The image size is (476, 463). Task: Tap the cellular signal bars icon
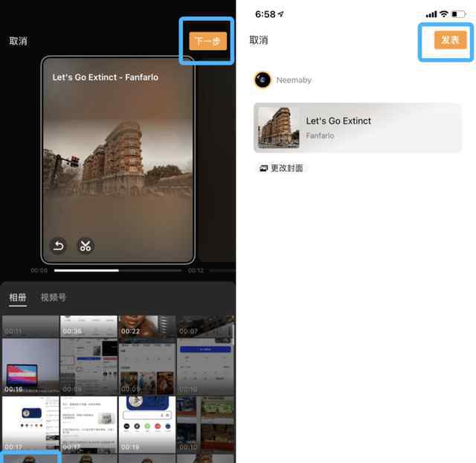coord(431,14)
